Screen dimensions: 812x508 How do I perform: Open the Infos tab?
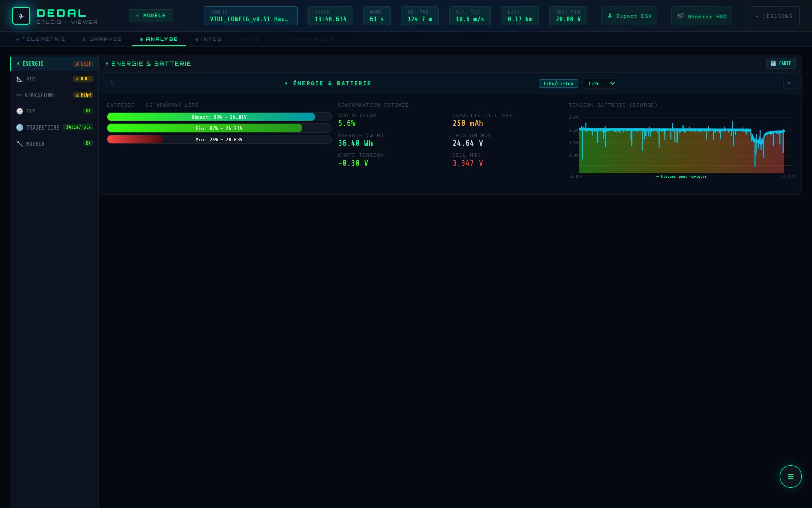click(209, 39)
